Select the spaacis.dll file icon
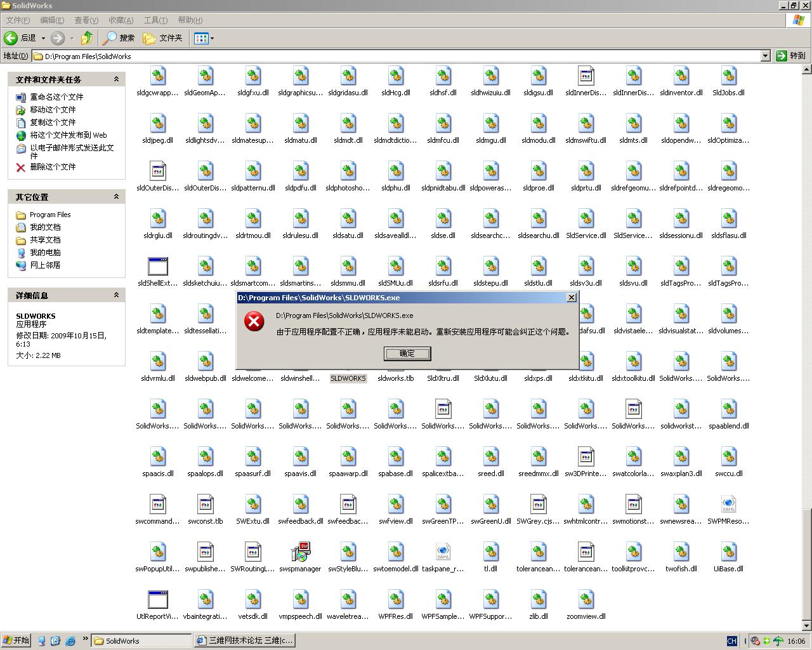 158,457
